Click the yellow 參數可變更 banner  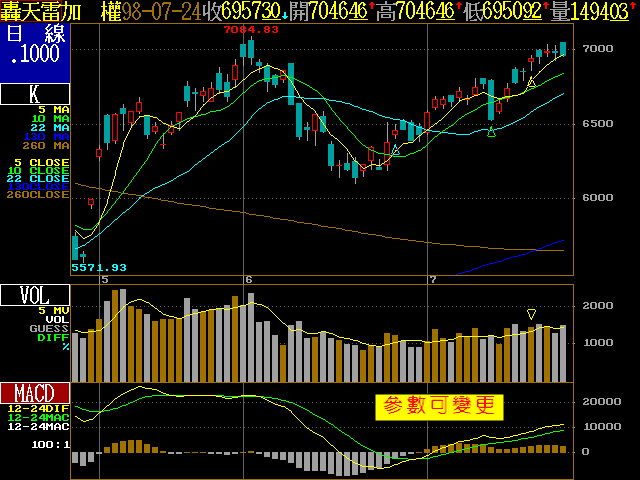click(x=439, y=406)
